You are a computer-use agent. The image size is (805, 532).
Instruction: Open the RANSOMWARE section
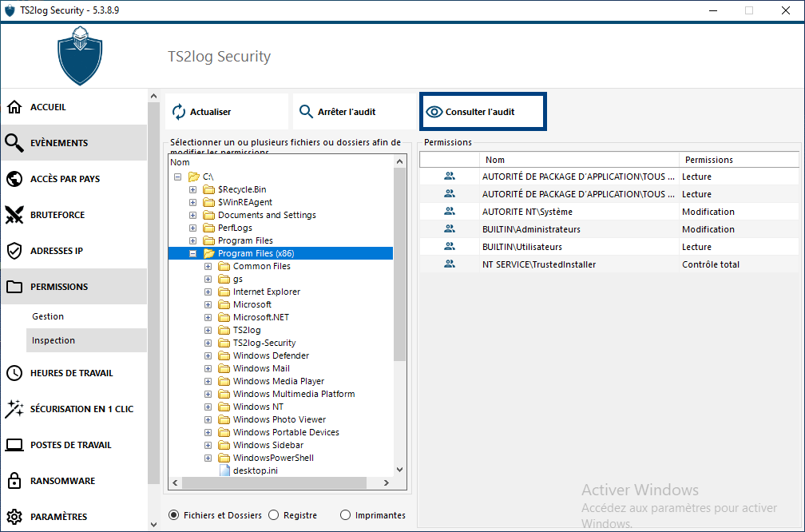(x=74, y=481)
